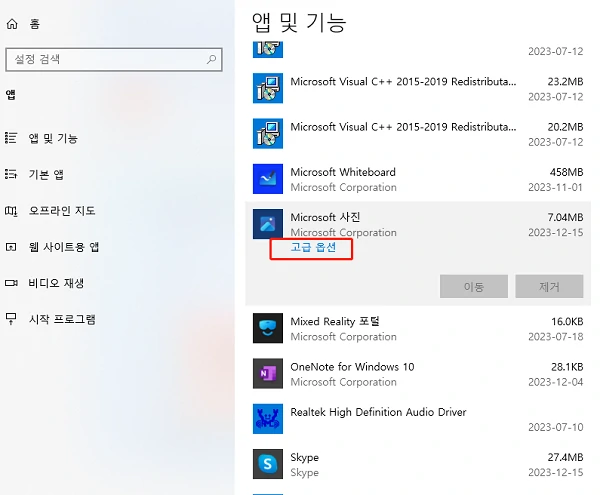Click the 앱 및 기능 page heading
600x495 pixels.
point(299,22)
